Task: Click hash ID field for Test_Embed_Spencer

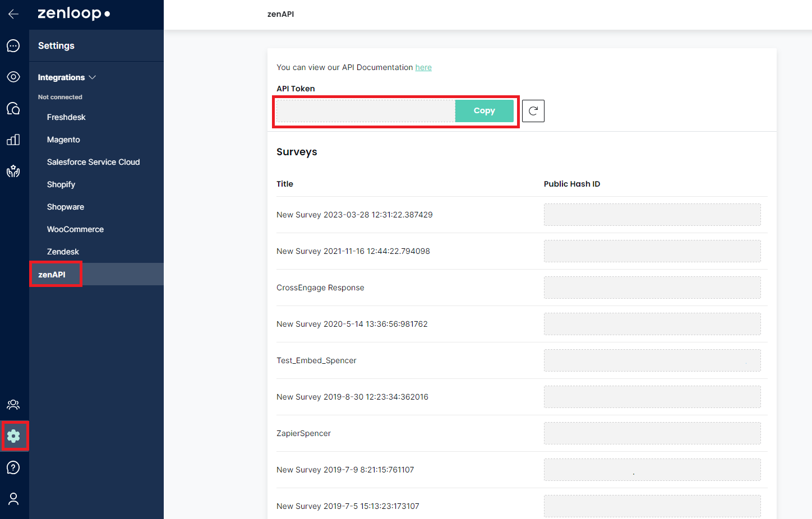Action: click(x=652, y=360)
